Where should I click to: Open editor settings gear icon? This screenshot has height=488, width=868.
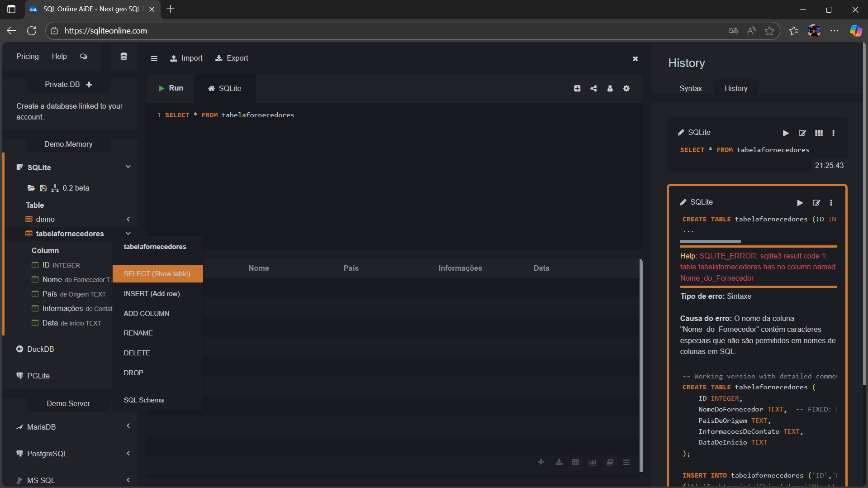coord(626,88)
